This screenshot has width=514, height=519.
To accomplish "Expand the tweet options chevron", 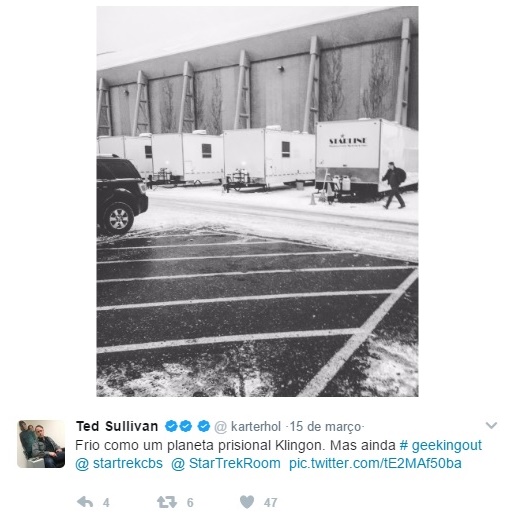I will point(491,425).
